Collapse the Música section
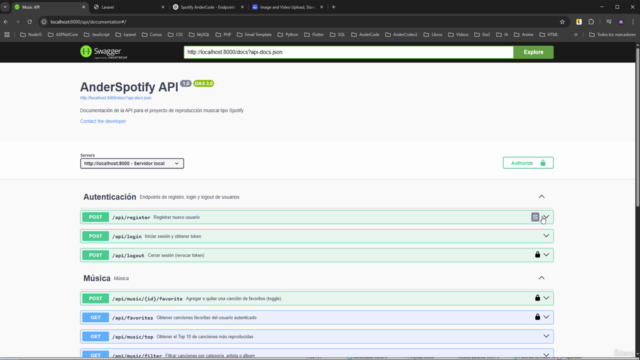 [x=541, y=278]
